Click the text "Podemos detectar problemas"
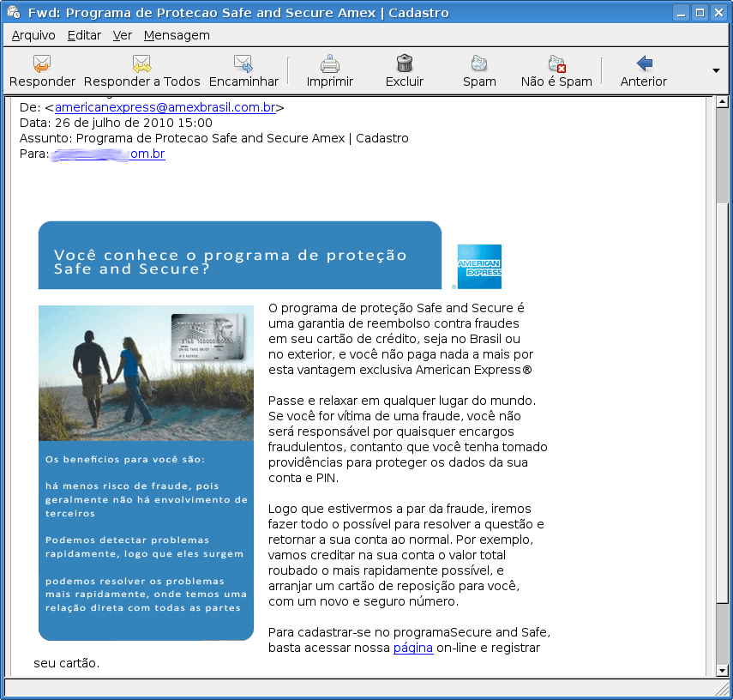 tap(127, 540)
